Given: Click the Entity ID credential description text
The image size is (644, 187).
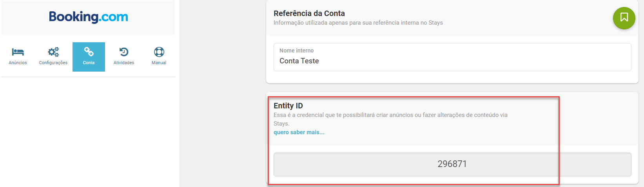Looking at the screenshot, I should coord(390,115).
